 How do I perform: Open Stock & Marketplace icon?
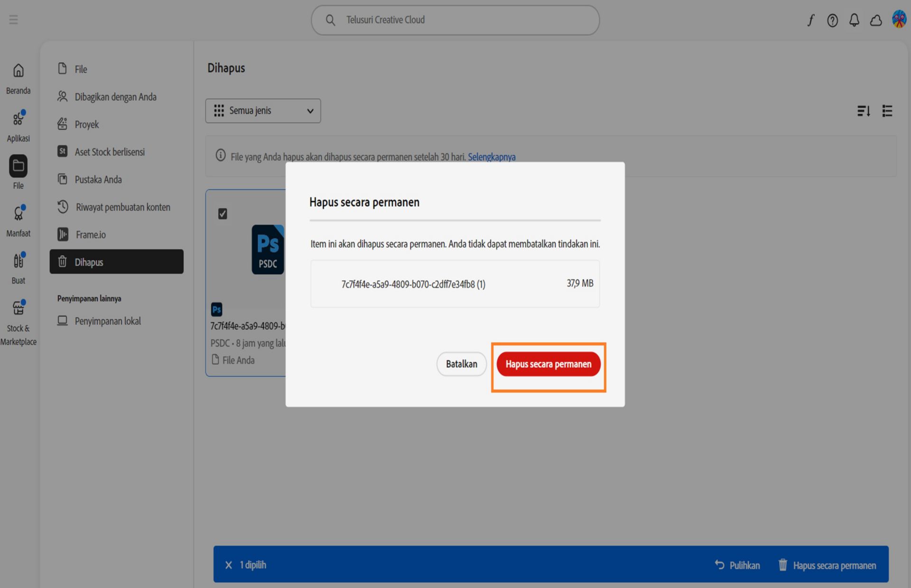19,308
